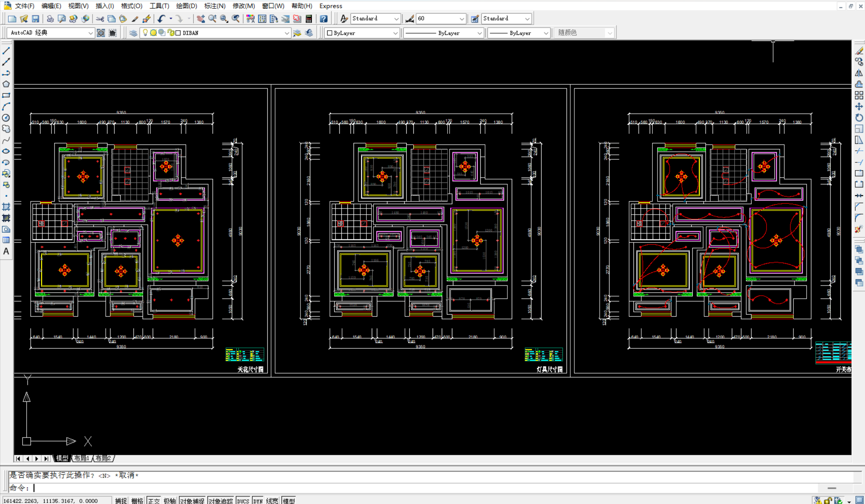This screenshot has height=504, width=865.
Task: Toggle 对象捕捉 object snap status button
Action: click(x=192, y=501)
